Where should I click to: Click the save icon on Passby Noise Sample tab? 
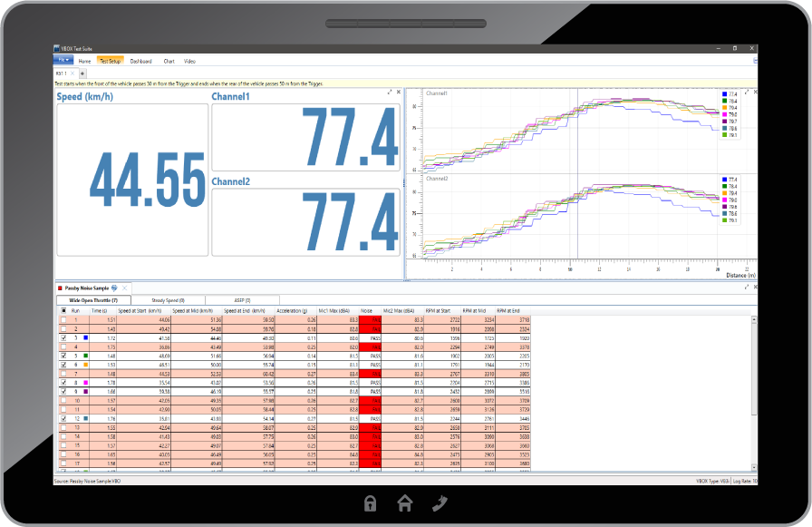point(114,288)
